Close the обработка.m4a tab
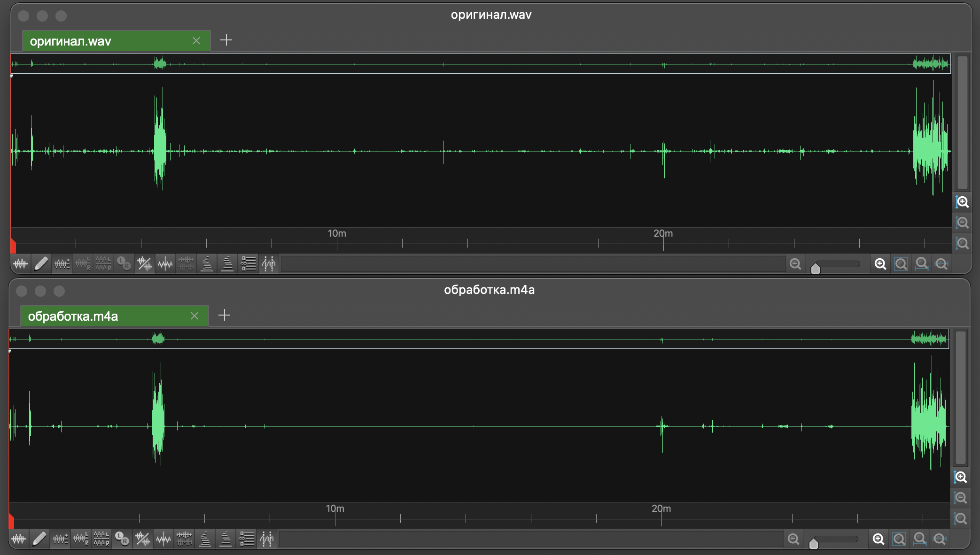The image size is (980, 555). point(194,316)
